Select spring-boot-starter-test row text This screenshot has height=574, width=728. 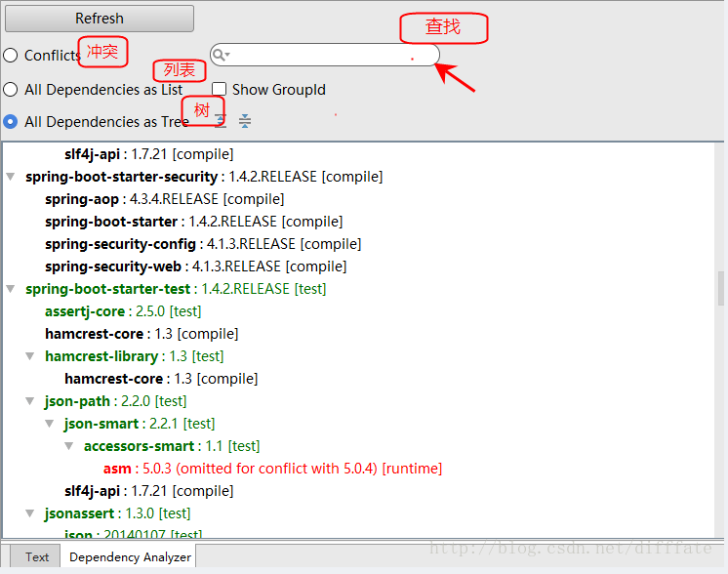[176, 289]
